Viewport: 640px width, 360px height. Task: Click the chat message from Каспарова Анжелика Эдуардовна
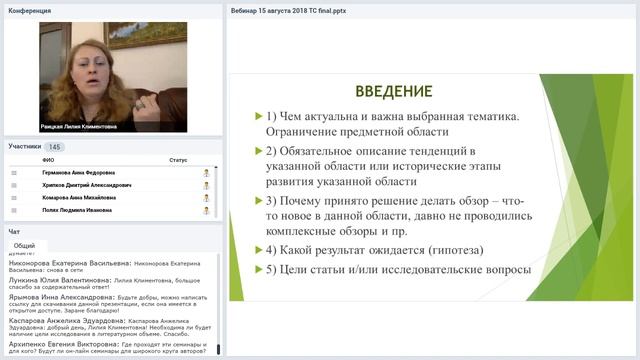click(110, 327)
